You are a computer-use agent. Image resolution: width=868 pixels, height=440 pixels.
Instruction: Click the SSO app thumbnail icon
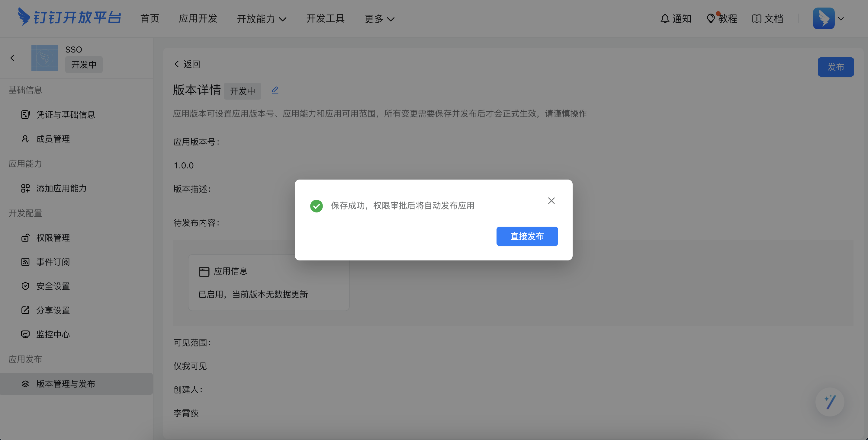[44, 58]
